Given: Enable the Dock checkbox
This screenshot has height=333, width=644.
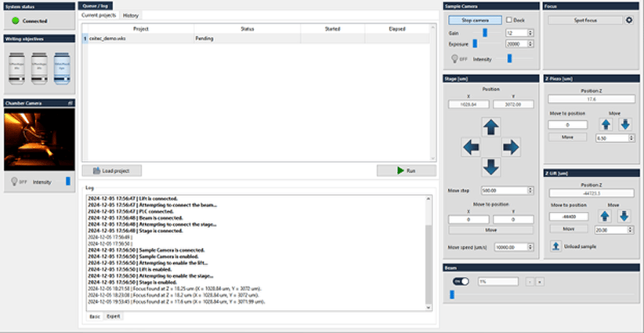Looking at the screenshot, I should point(509,20).
